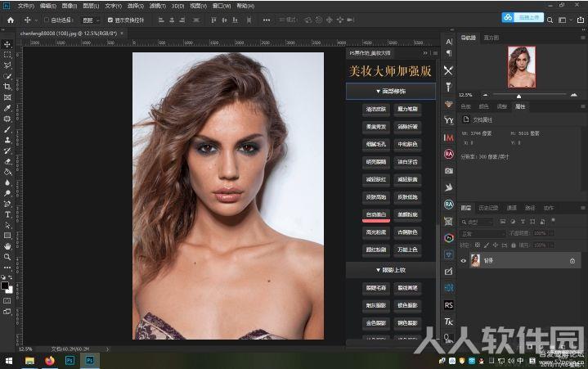The width and height of the screenshot is (588, 369).
Task: Toggle the layer filtering on/off switch
Action: click(553, 220)
